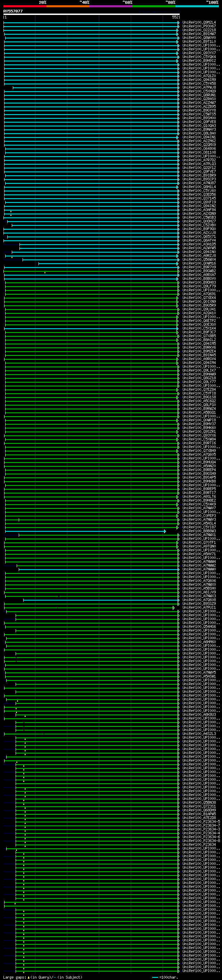
Task: Select the UniRef100_B1APW5 hit
Action: 199,815
